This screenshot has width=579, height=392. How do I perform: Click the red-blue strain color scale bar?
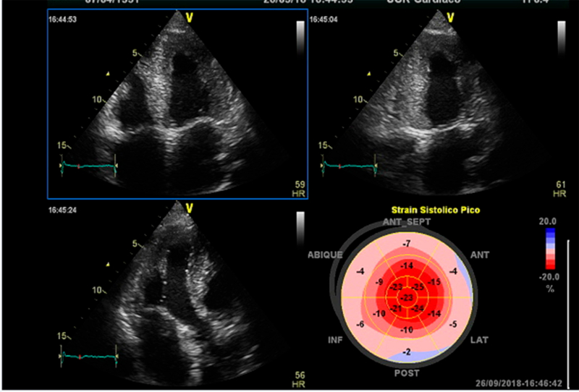pyautogui.click(x=550, y=250)
